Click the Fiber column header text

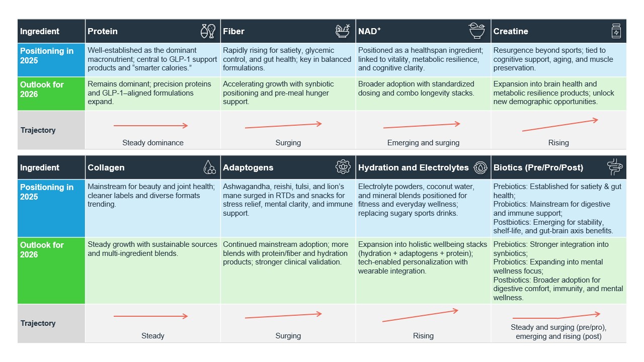233,31
